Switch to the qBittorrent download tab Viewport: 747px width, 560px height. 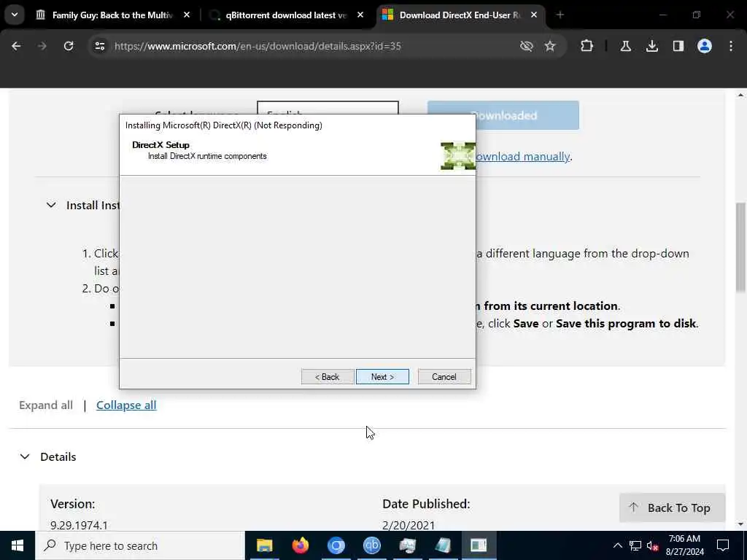[x=286, y=15]
